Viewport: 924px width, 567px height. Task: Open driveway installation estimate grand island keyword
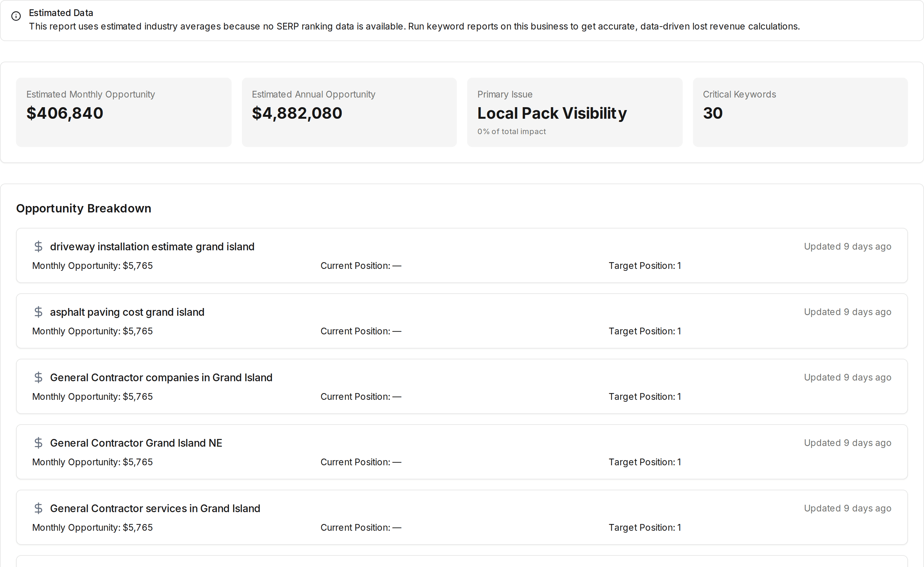(152, 247)
